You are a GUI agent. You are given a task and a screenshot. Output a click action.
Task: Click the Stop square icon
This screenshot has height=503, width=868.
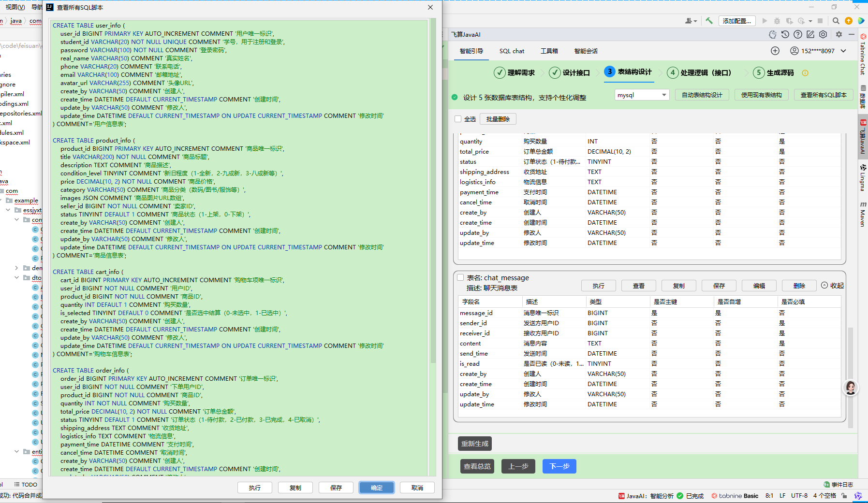coord(820,21)
